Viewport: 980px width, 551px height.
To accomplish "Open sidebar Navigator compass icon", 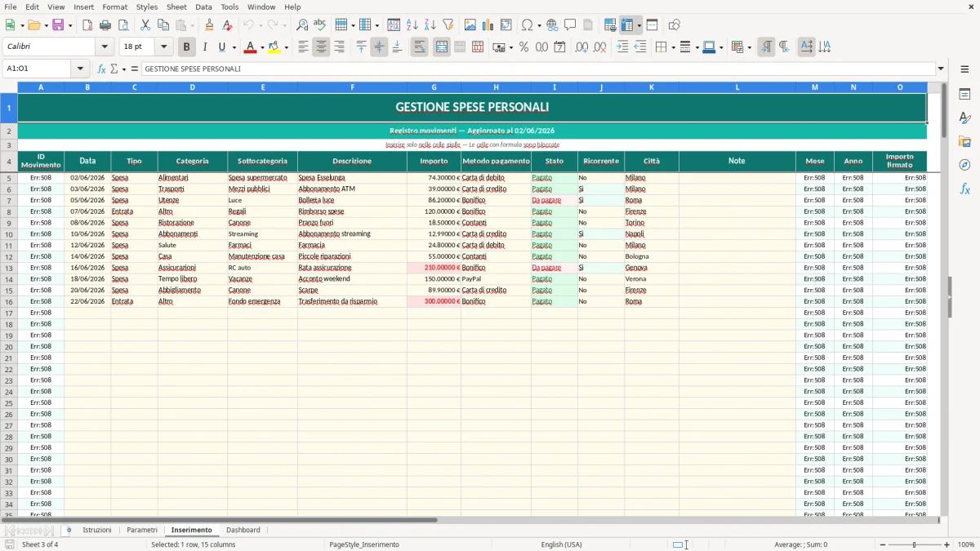I will (964, 165).
